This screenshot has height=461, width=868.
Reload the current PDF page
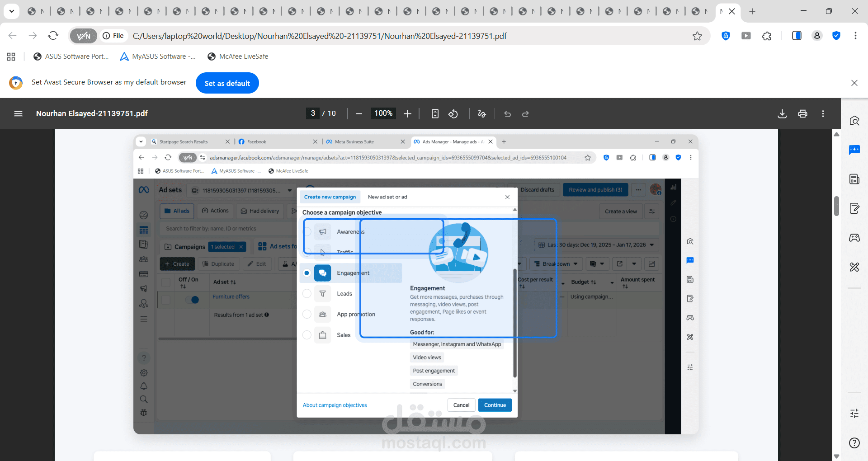(x=53, y=36)
